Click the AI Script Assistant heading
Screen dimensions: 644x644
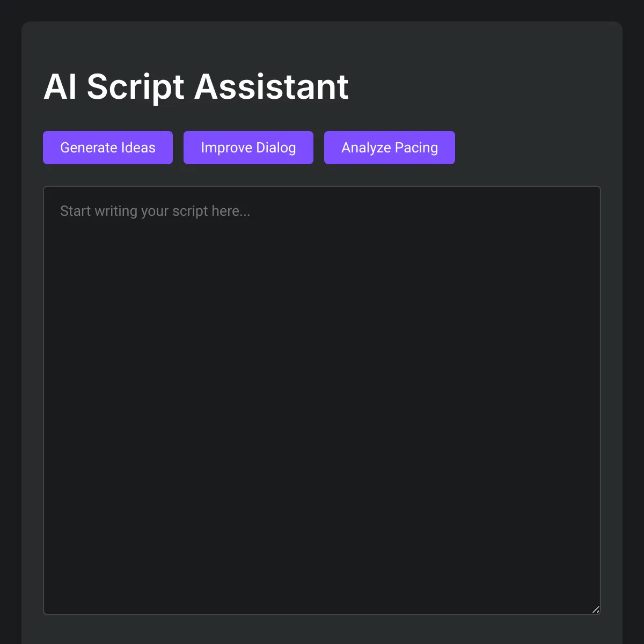tap(196, 87)
